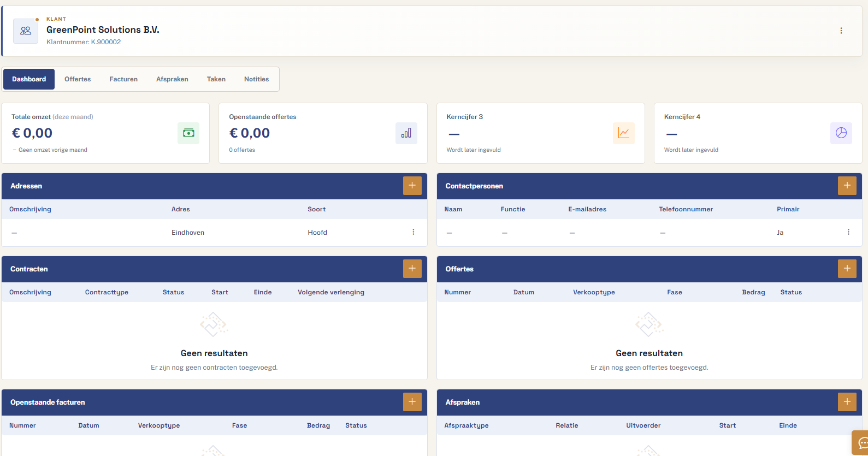This screenshot has height=456, width=868.
Task: Click the bar chart icon in Openstaande offertes card
Action: [x=406, y=133]
